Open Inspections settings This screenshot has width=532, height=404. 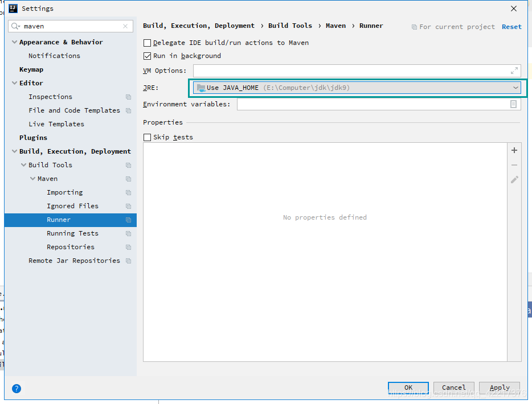click(x=50, y=97)
